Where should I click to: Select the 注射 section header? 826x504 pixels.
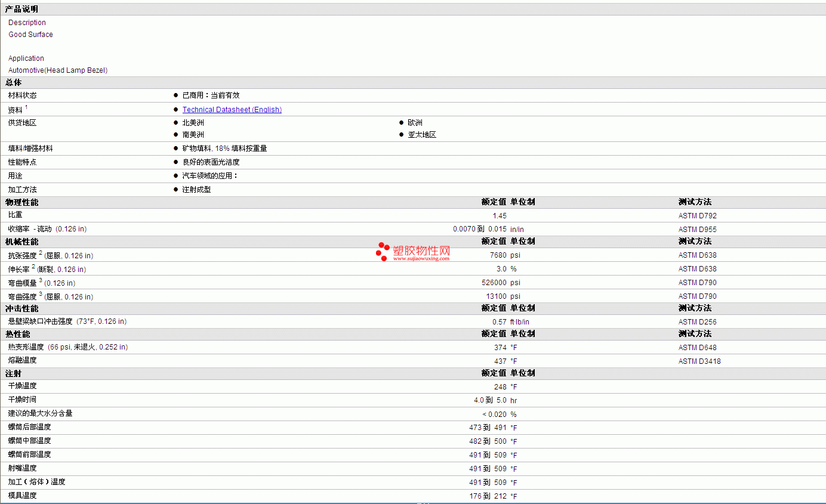click(x=13, y=373)
